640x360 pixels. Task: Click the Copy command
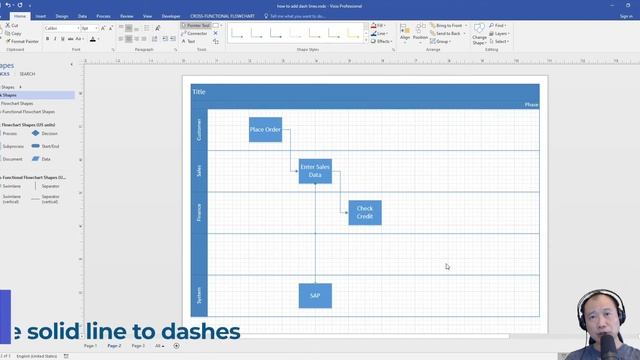pyautogui.click(x=13, y=33)
